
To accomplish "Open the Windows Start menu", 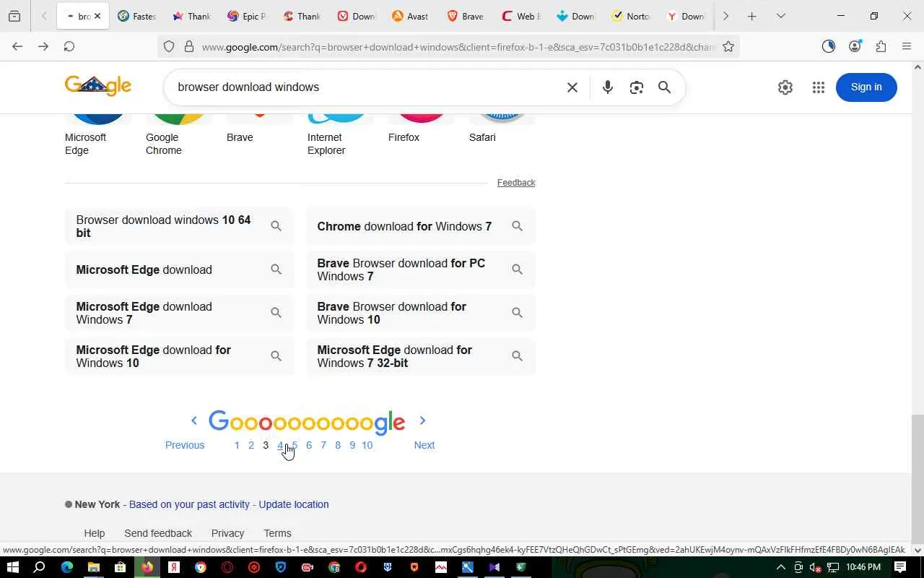I will tap(12, 567).
